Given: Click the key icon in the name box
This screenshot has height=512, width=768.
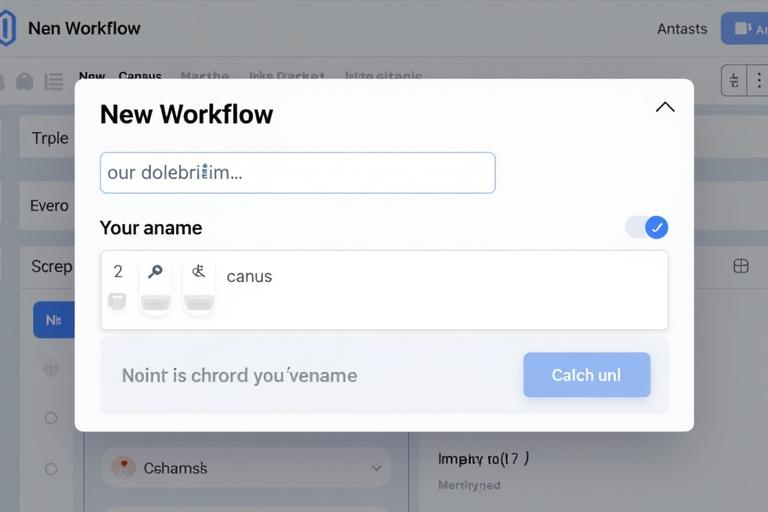Looking at the screenshot, I should coord(155,272).
